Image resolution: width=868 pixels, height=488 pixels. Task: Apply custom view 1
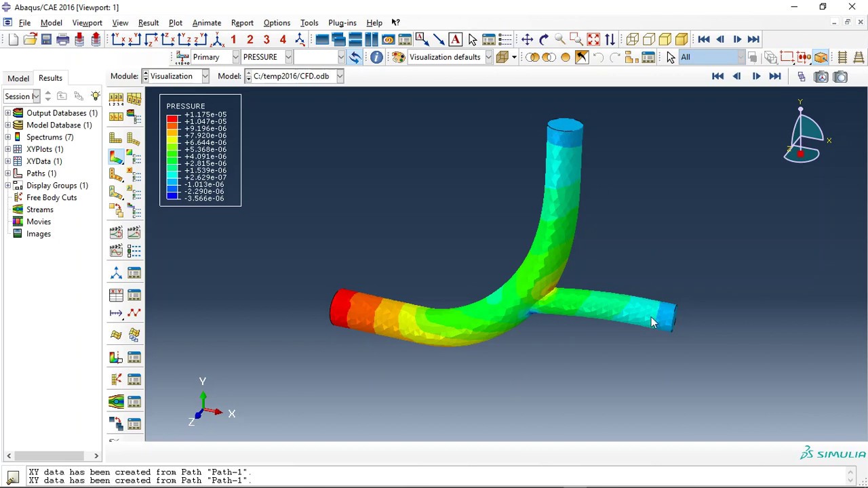233,39
